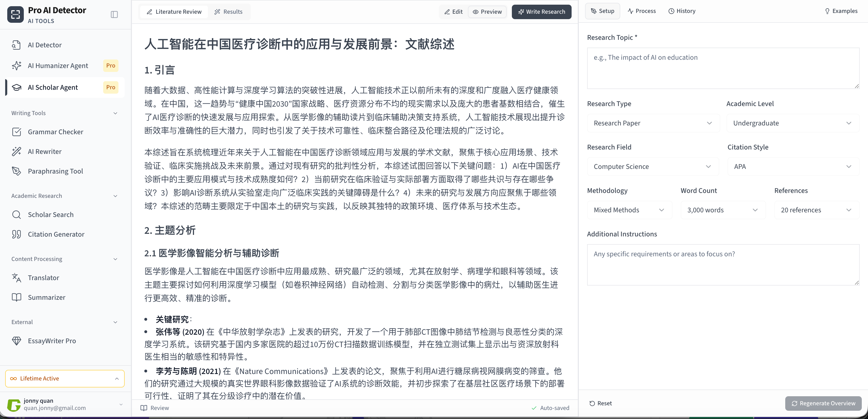Open the Research Type dropdown

coord(653,123)
